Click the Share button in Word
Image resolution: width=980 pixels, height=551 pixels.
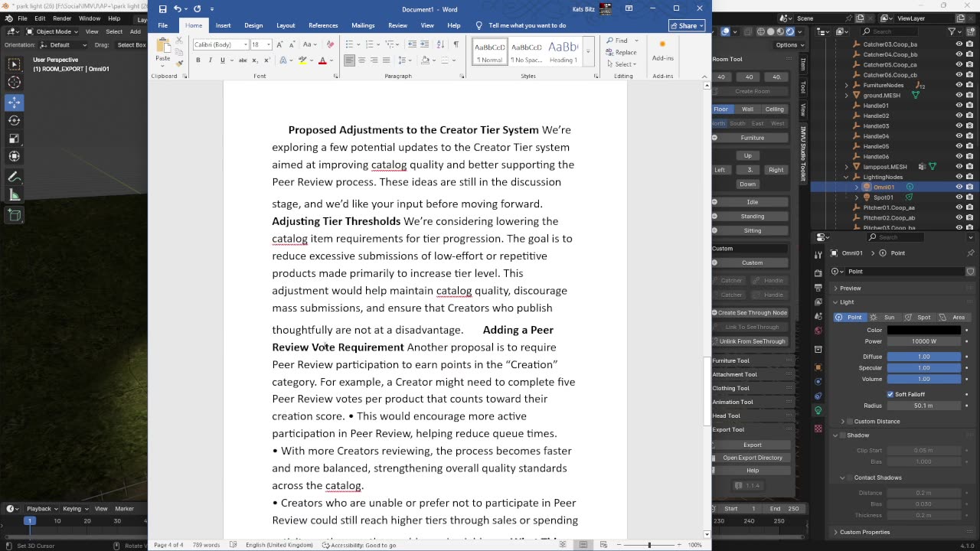687,26
